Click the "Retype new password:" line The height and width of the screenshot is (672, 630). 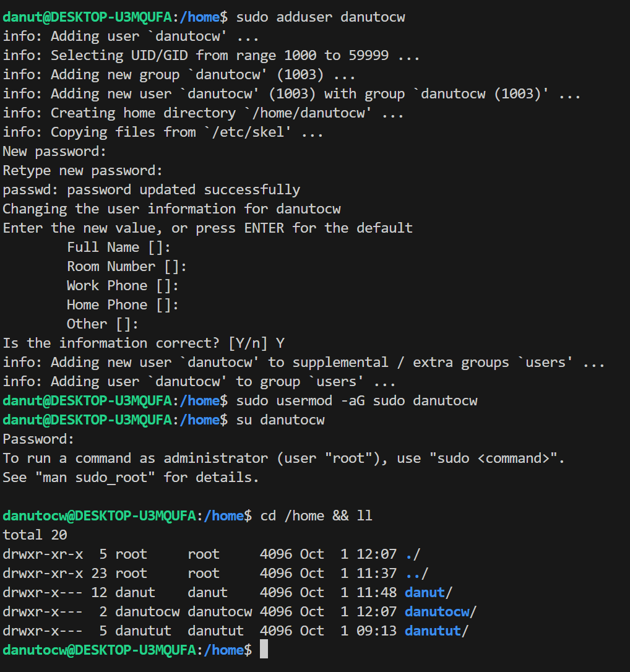point(82,170)
